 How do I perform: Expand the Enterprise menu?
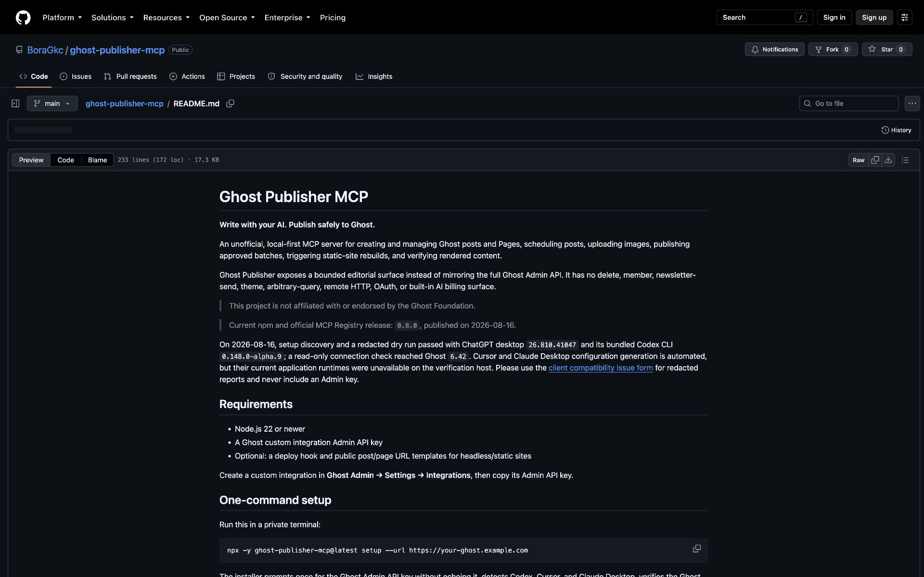(x=287, y=17)
